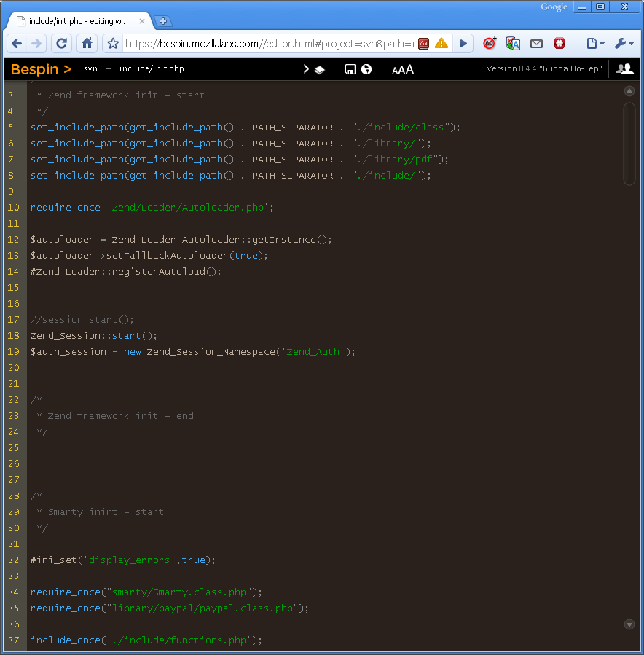Click the editor vertical scrollbar thumb
644x655 pixels.
click(x=629, y=144)
